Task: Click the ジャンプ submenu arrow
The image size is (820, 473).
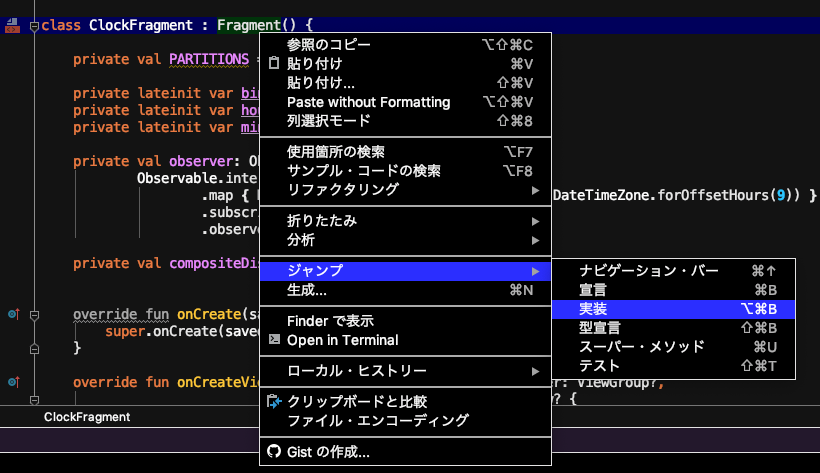Action: point(535,271)
